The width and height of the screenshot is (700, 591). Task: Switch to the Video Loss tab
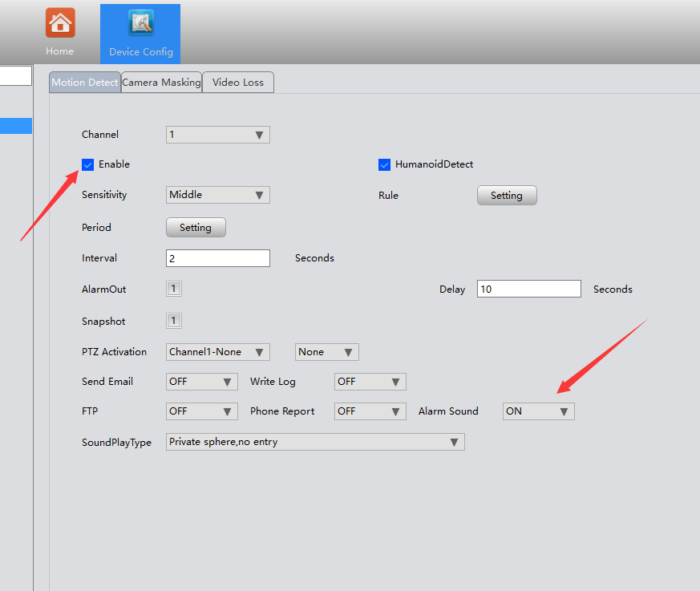tap(238, 82)
